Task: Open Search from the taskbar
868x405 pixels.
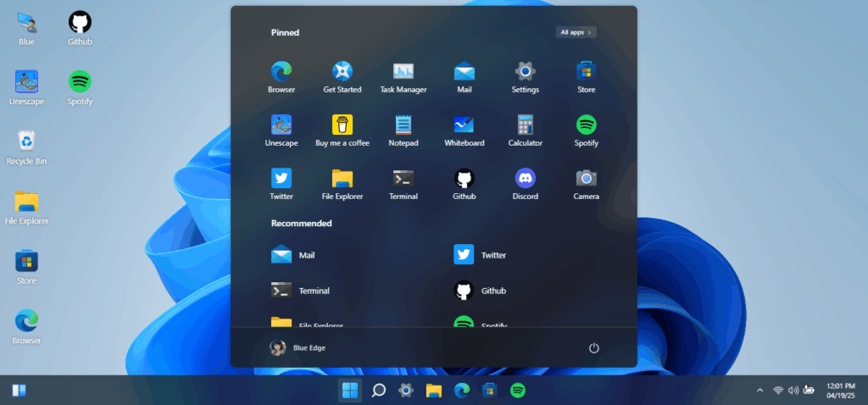Action: [x=378, y=391]
